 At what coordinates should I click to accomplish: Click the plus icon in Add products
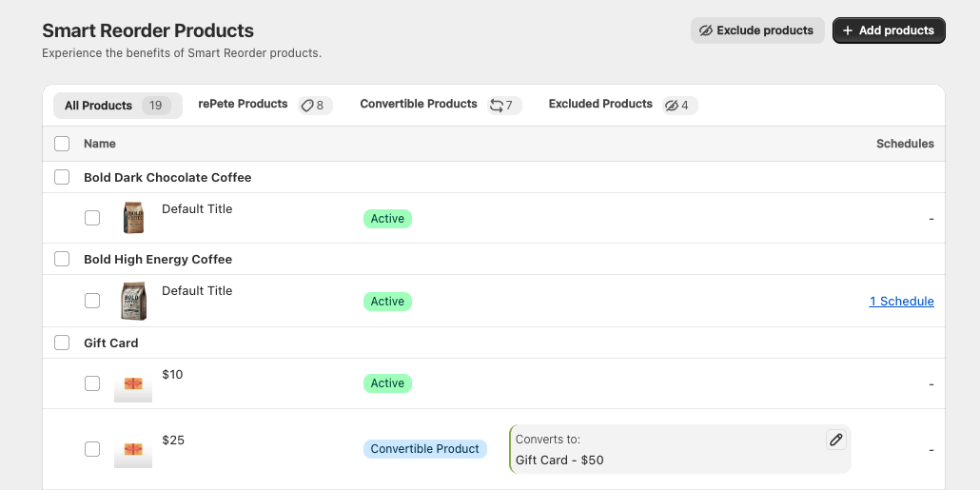click(848, 30)
